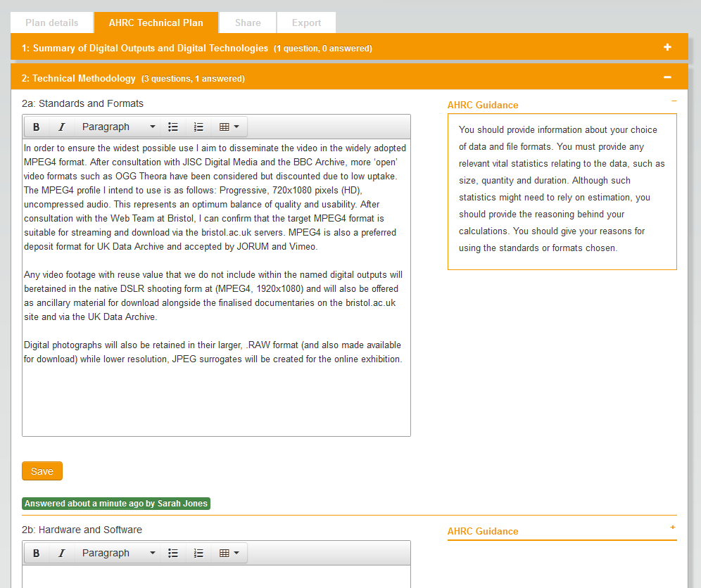Open the Share tab
This screenshot has width=701, height=588.
point(248,23)
